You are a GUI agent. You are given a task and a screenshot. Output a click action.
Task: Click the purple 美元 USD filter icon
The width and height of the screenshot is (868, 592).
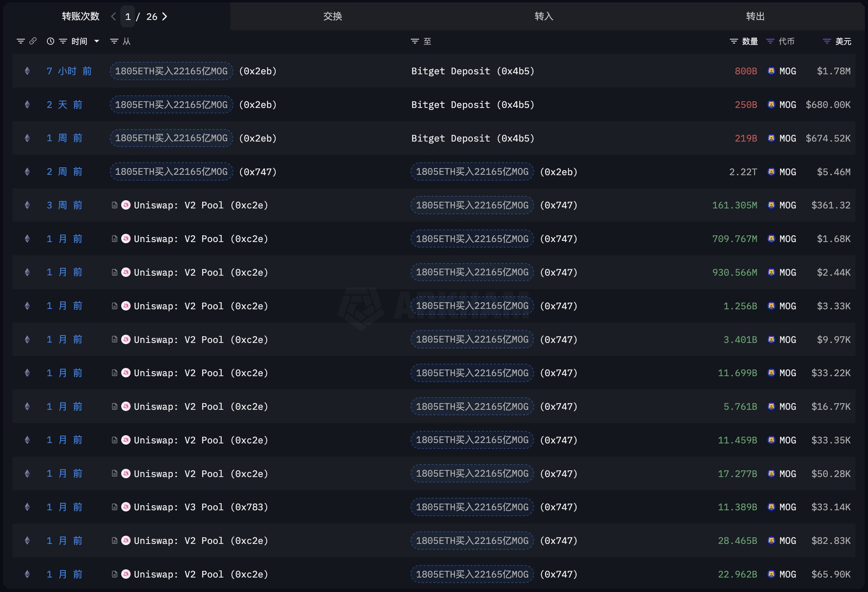click(827, 41)
